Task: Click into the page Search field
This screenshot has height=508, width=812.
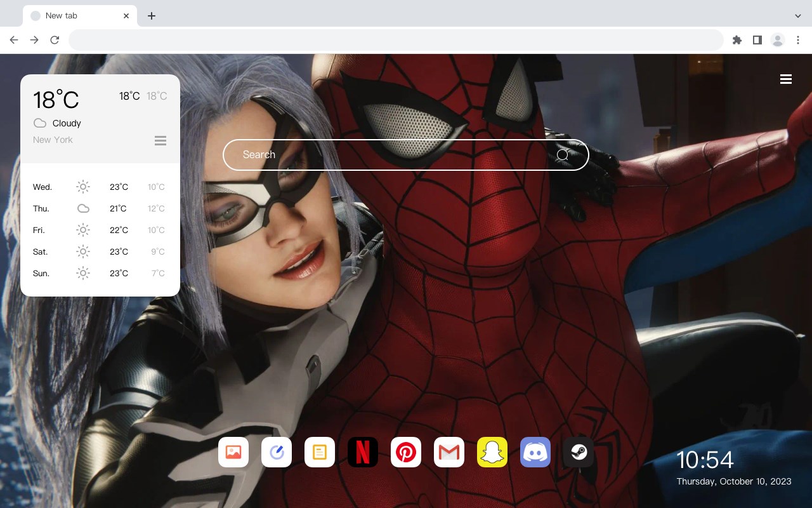Action: [406, 155]
